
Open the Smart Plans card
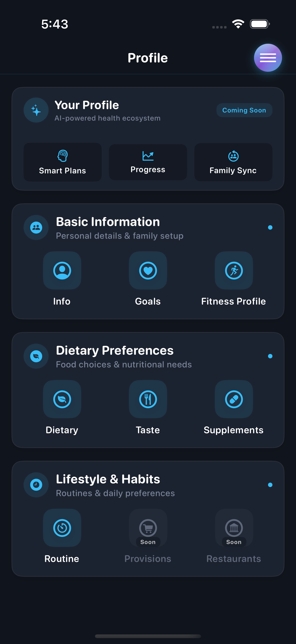coord(62,162)
